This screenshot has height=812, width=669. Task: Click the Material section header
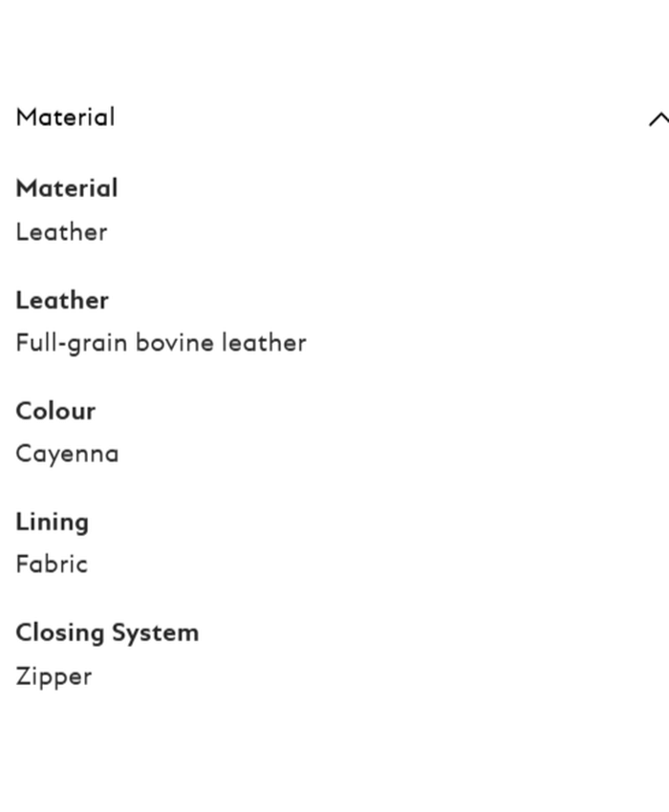tap(65, 118)
